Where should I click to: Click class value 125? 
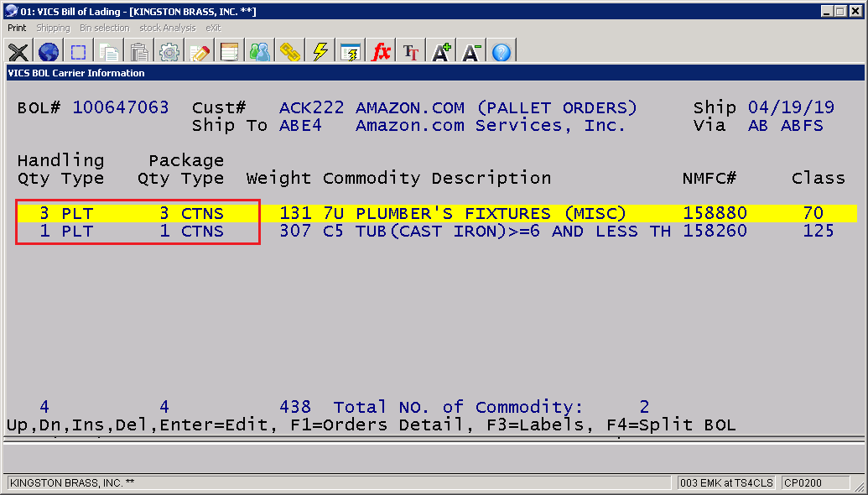click(819, 231)
